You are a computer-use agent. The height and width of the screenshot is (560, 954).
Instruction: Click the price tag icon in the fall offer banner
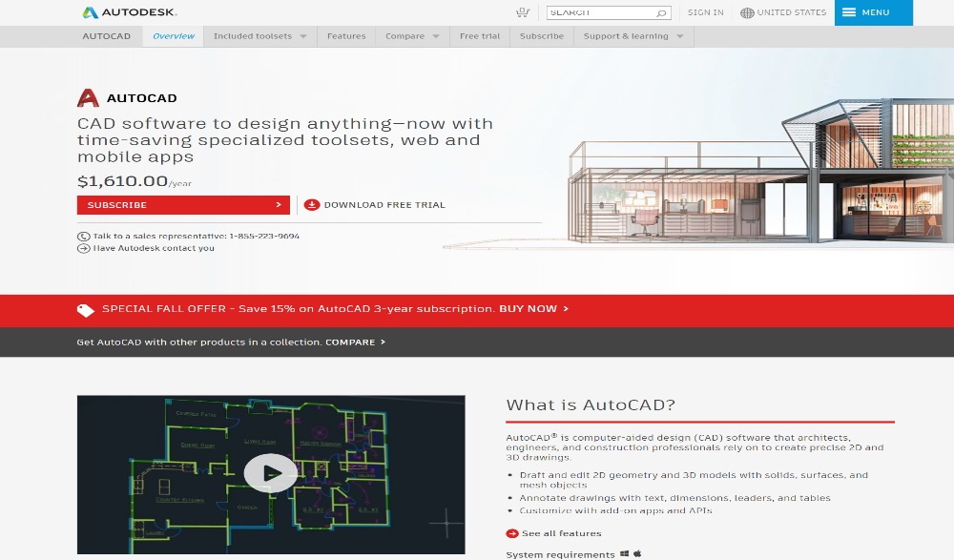[85, 310]
